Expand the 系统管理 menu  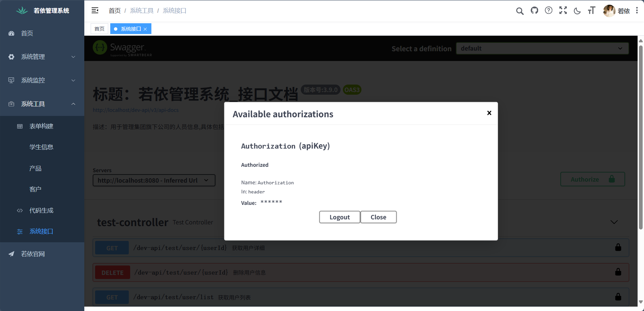tap(42, 57)
